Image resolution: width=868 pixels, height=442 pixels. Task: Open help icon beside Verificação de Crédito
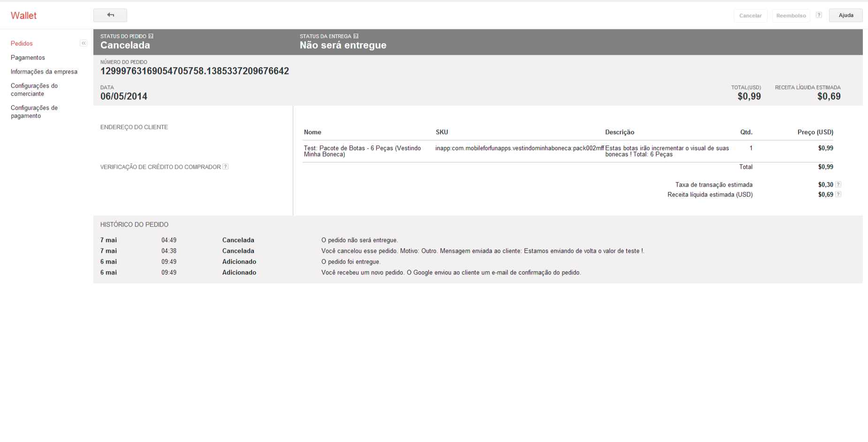[x=225, y=167]
